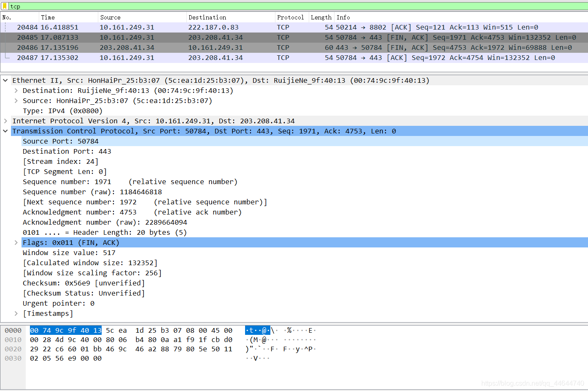Select Checksum Status: Unverified line
This screenshot has height=391, width=588.
pyautogui.click(x=84, y=293)
